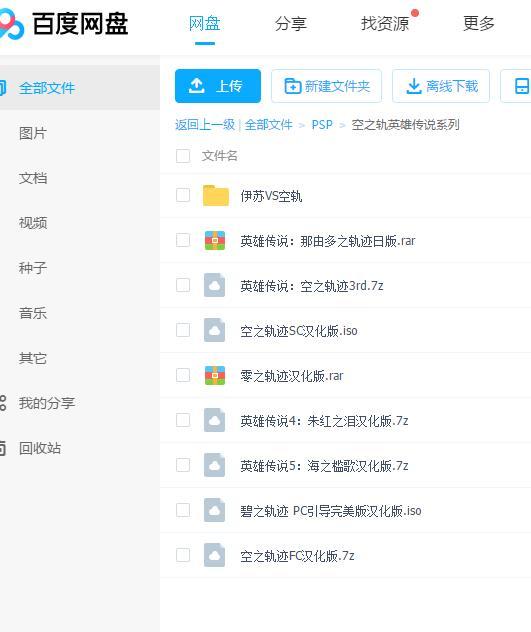Click the 上传 upload button
This screenshot has height=632, width=531.
[218, 86]
